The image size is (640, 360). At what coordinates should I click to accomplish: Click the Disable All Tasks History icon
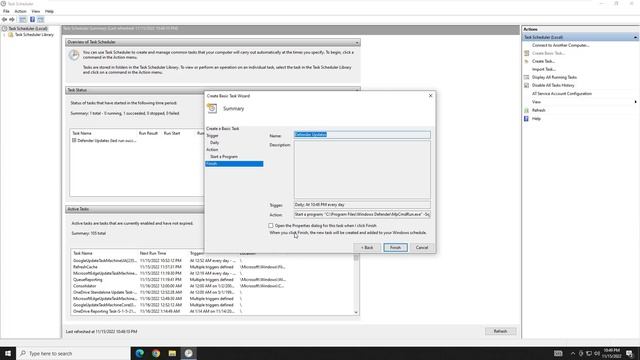pyautogui.click(x=527, y=85)
